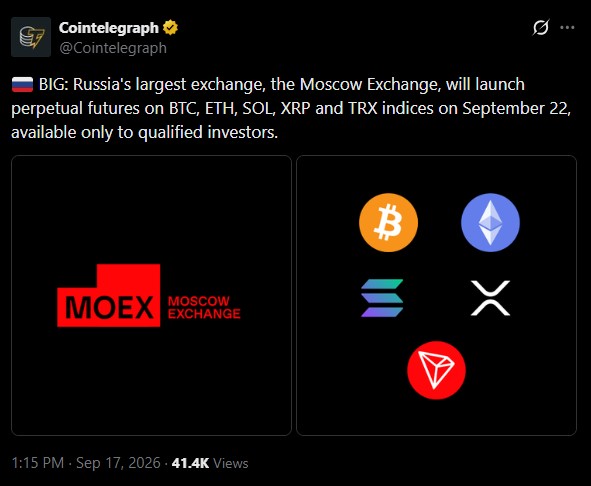Click the Ethereum logo icon

(490, 222)
